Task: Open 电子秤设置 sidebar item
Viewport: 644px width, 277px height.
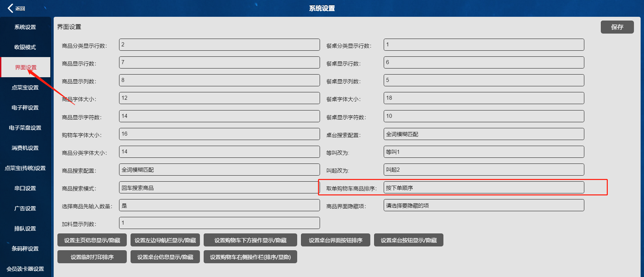Action: 25,108
